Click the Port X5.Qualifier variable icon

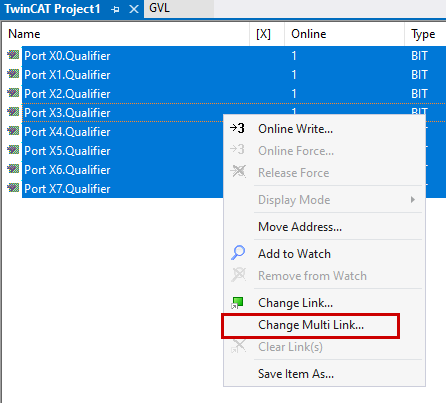tap(13, 149)
